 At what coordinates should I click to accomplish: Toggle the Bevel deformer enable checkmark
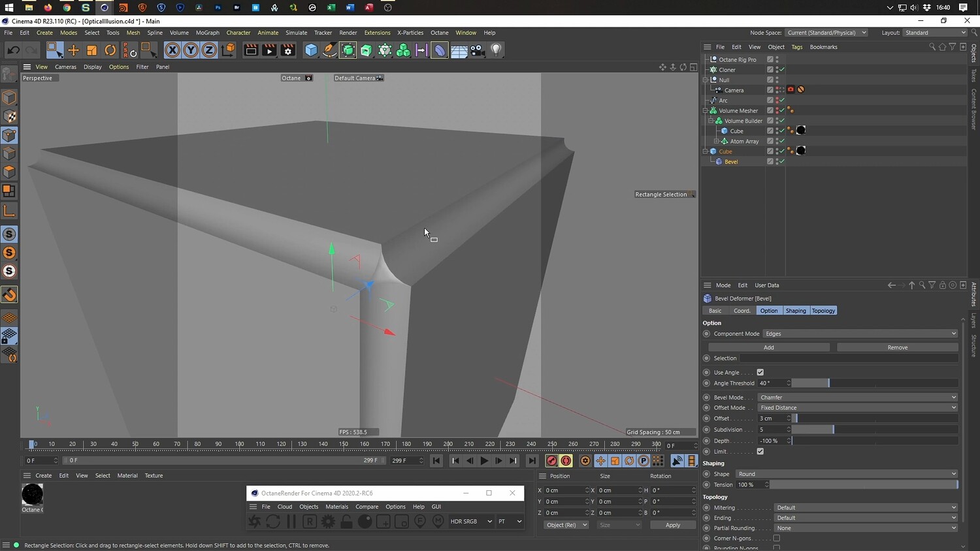coord(781,162)
